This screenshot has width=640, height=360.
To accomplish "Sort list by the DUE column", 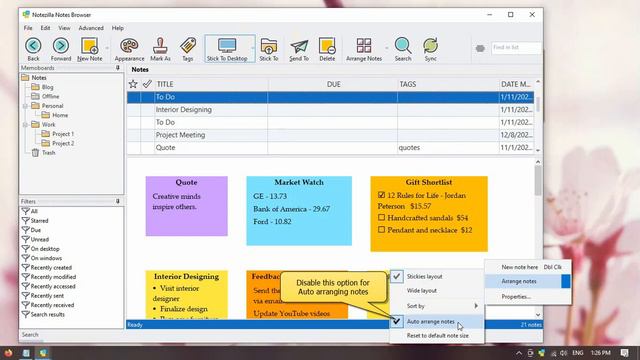I will (333, 84).
